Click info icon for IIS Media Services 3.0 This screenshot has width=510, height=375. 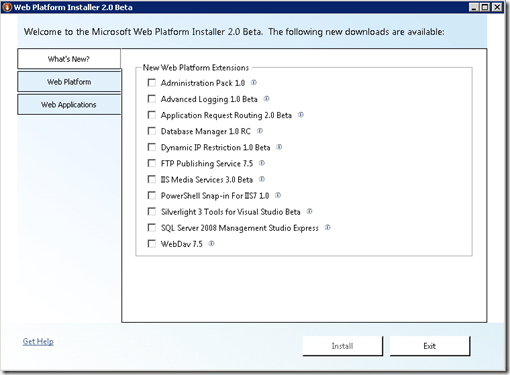[x=262, y=179]
